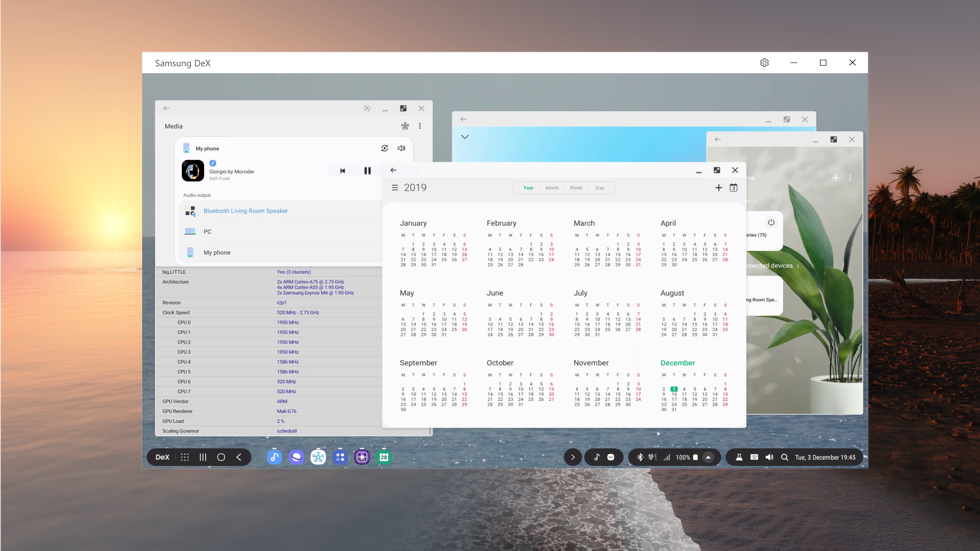
Task: Expand taskbar notification area right arrow
Action: coord(572,457)
